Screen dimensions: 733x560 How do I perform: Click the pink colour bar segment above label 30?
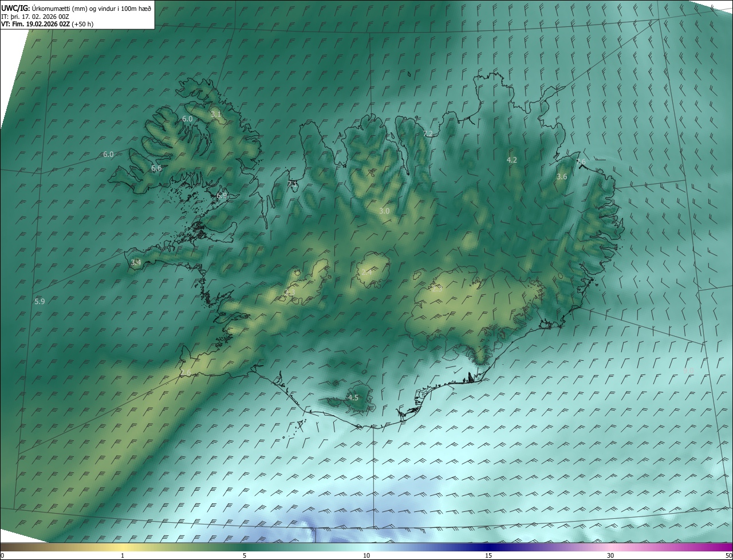tap(610, 547)
